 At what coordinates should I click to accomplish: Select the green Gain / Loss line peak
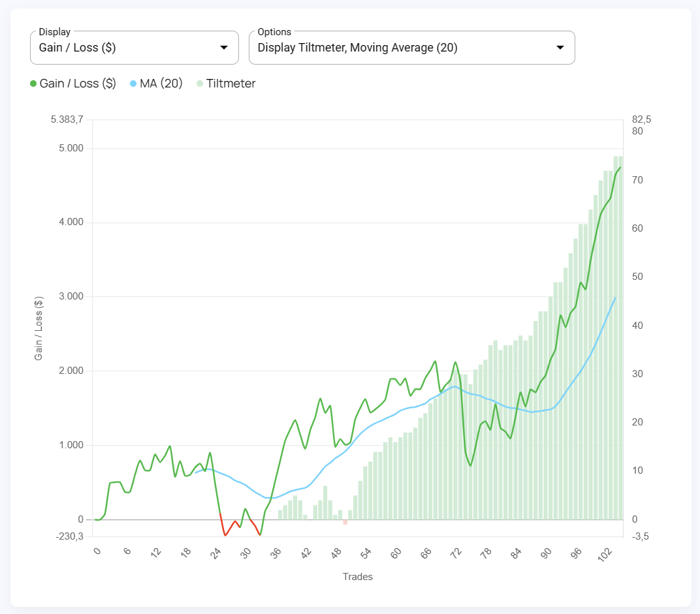point(619,168)
